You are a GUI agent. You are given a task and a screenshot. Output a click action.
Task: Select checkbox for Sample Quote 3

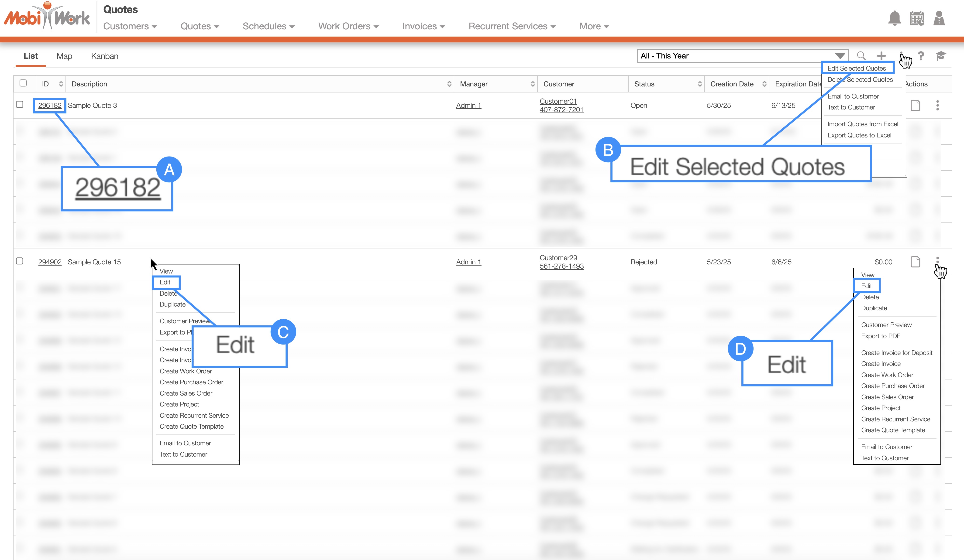pos(20,104)
